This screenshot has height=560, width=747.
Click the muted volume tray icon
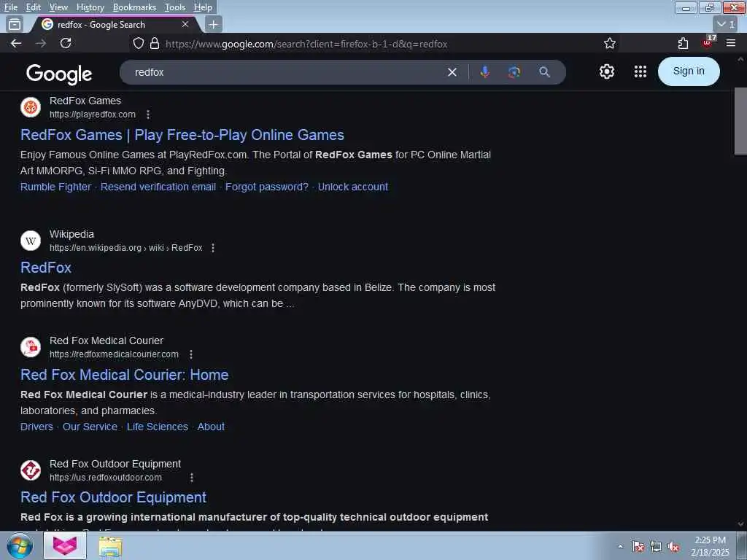click(x=673, y=547)
